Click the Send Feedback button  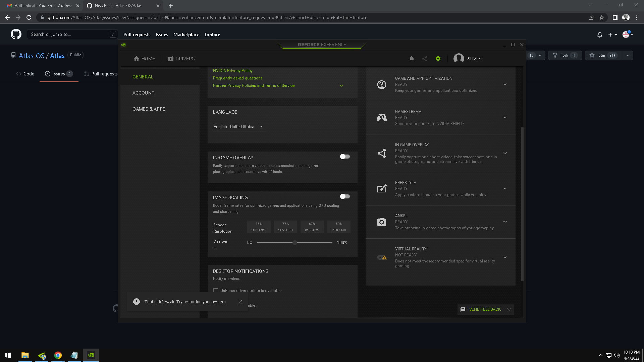(x=484, y=309)
